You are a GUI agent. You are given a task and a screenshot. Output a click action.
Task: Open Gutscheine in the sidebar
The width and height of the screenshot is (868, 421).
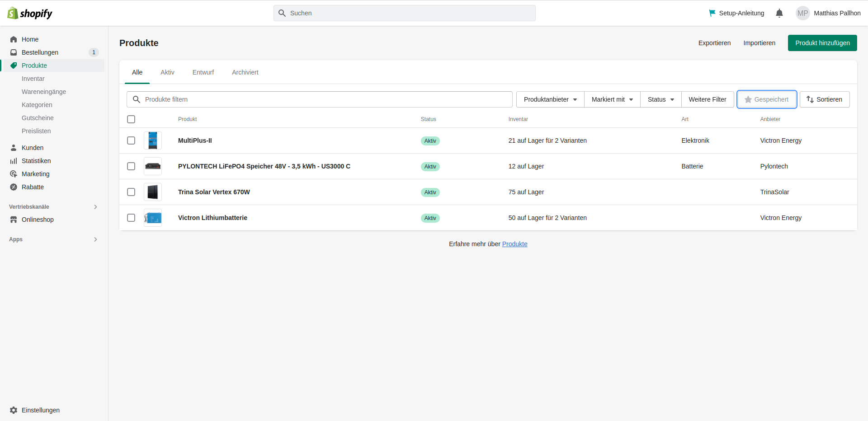click(38, 118)
